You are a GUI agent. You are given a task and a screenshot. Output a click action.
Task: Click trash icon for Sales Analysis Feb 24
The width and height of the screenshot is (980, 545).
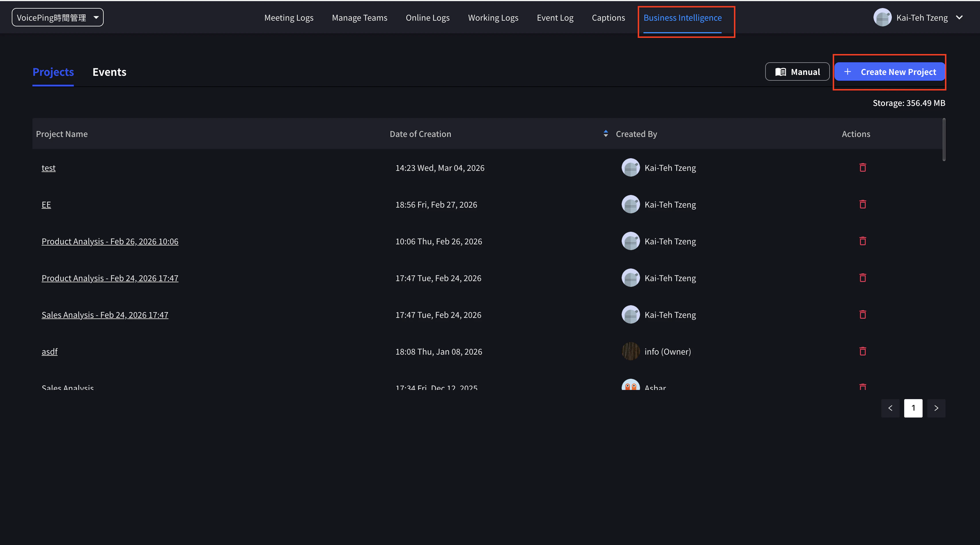(863, 314)
